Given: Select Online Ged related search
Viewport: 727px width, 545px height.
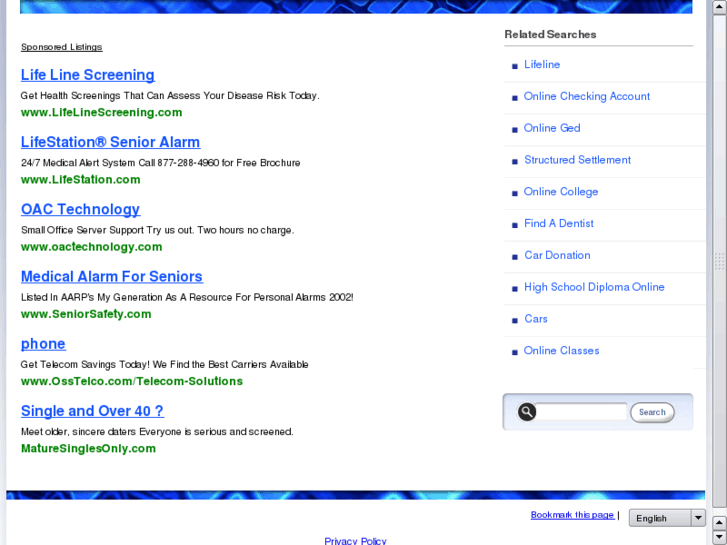Looking at the screenshot, I should [552, 128].
